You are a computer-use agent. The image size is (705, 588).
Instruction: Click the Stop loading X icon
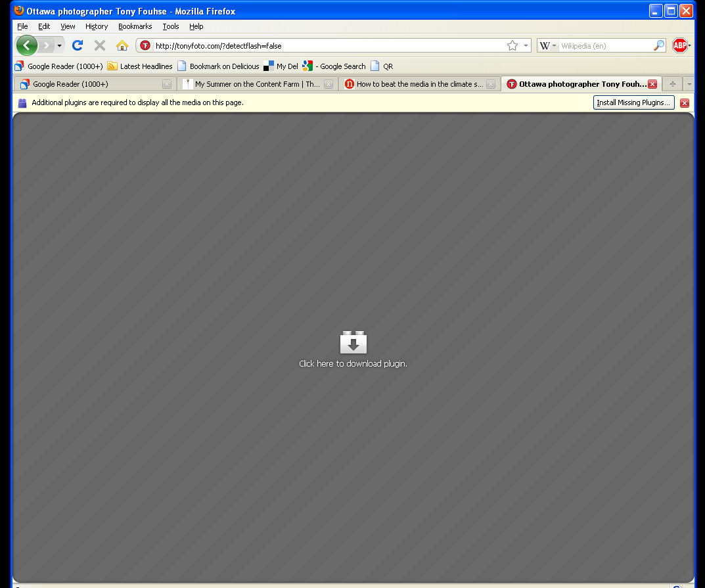coord(100,45)
